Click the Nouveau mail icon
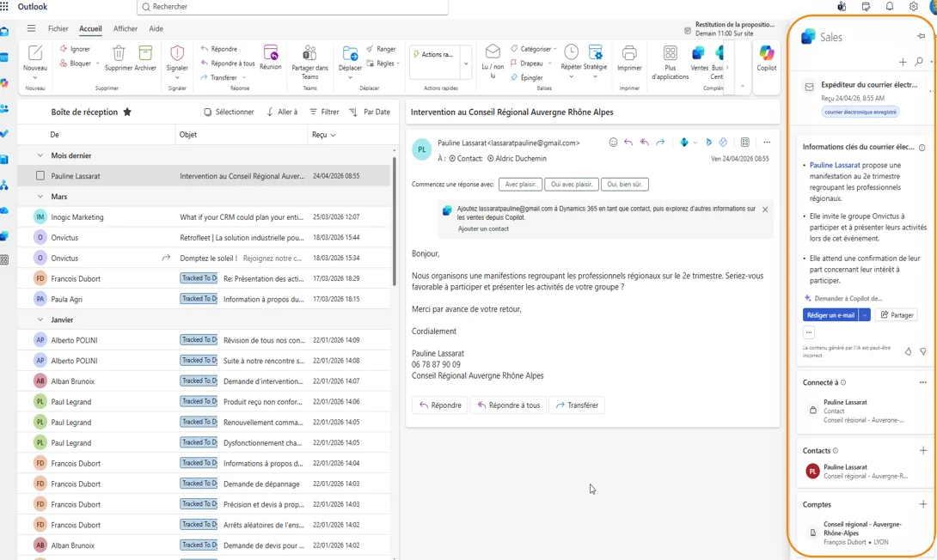 coord(35,53)
